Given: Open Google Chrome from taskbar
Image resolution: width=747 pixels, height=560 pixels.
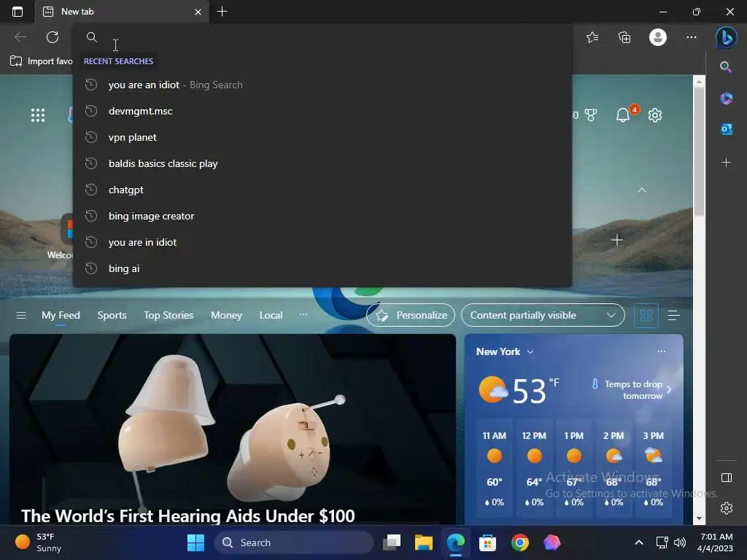Looking at the screenshot, I should 519,542.
